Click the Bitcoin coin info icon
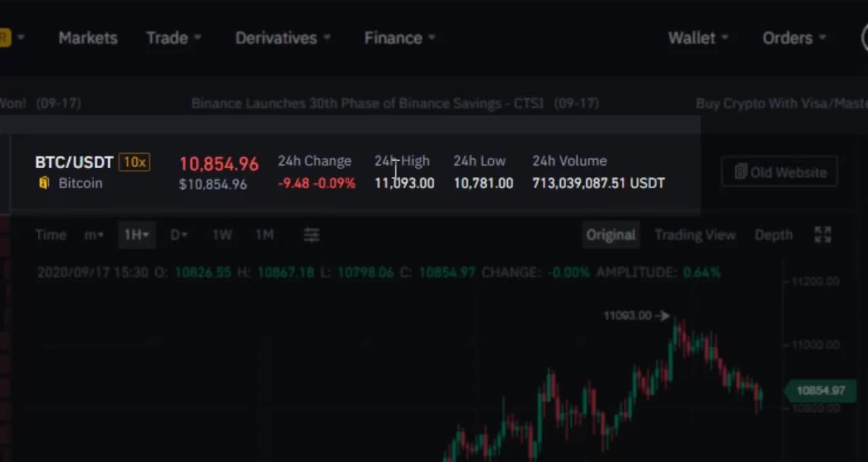The height and width of the screenshot is (462, 868). [44, 183]
